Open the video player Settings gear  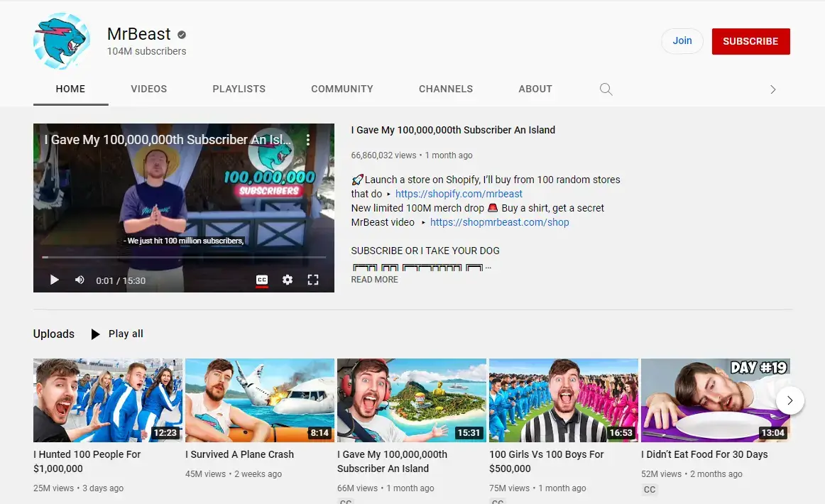tap(287, 280)
